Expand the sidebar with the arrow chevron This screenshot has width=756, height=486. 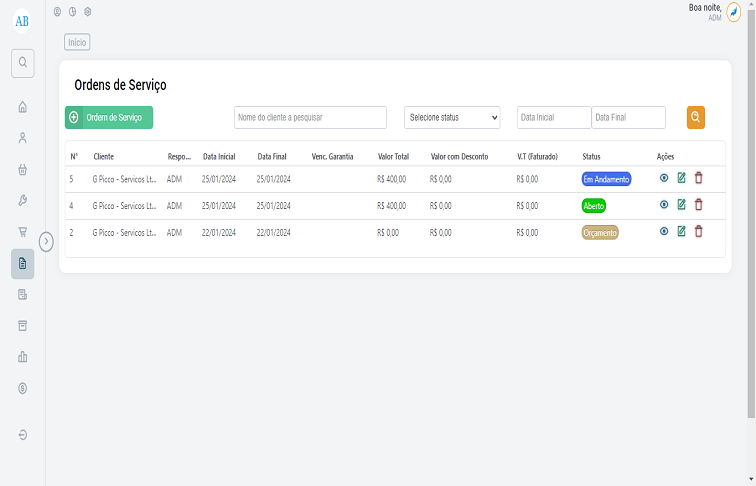[x=46, y=241]
